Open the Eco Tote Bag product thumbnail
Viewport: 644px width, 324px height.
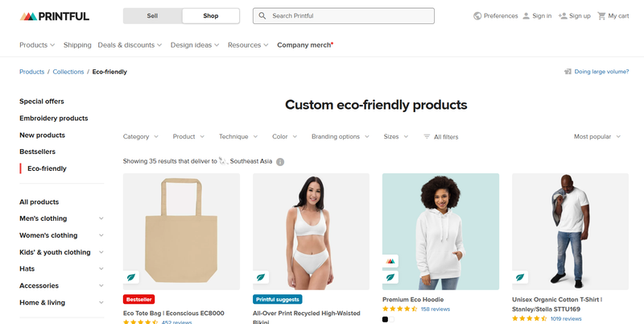(x=181, y=231)
